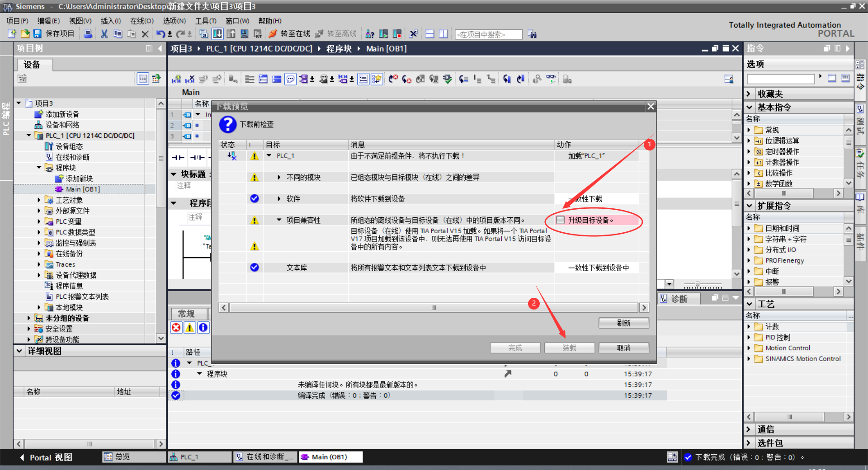Open the 选项(N) menu

pyautogui.click(x=174, y=21)
